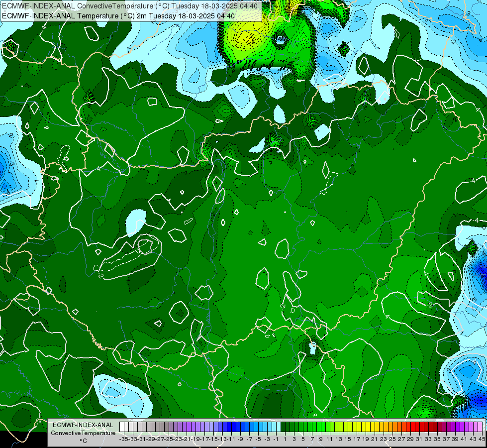The image size is (487, 448).
Task: Select the dark green swatch above legend value 1
Action: (283, 427)
